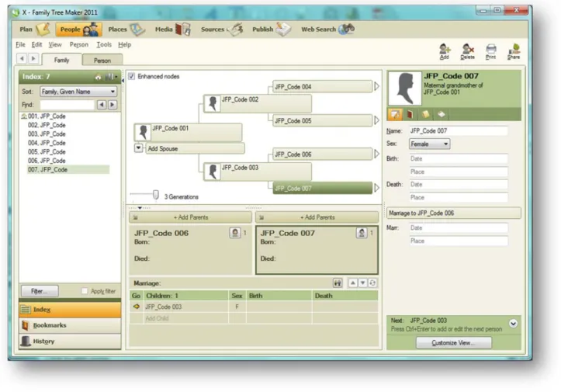Screen dimensions: 561x392
Task: Click the Find input field
Action: [x=67, y=105]
